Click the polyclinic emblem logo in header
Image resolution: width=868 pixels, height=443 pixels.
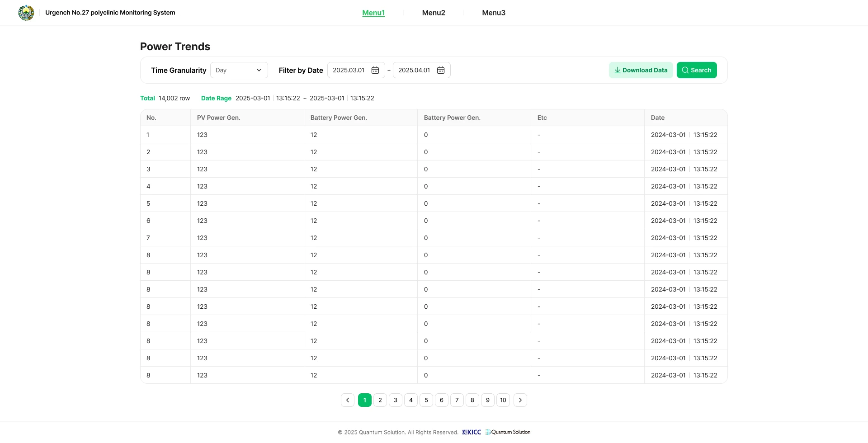[x=26, y=13]
